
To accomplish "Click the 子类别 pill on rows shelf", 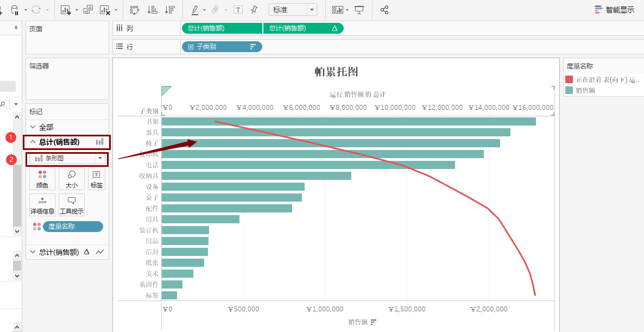I will click(222, 47).
